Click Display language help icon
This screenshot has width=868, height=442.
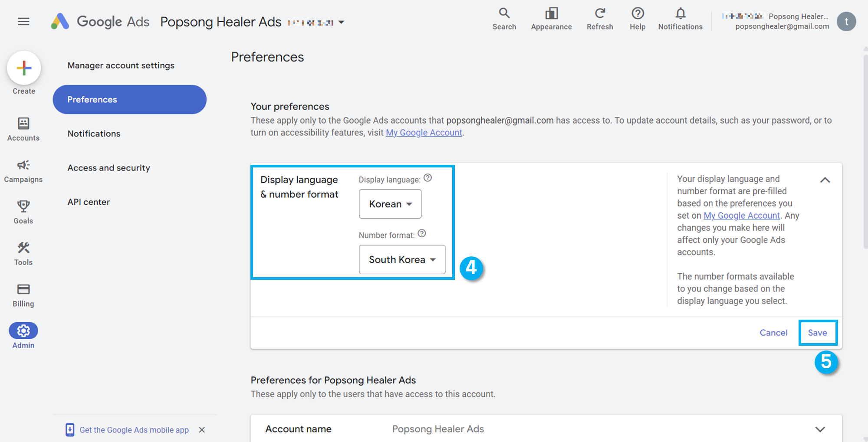tap(427, 178)
